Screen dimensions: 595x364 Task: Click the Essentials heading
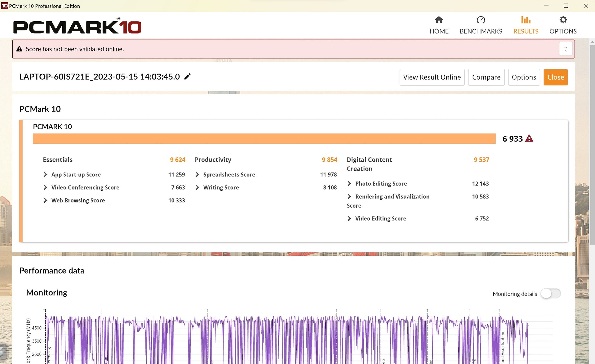58,160
